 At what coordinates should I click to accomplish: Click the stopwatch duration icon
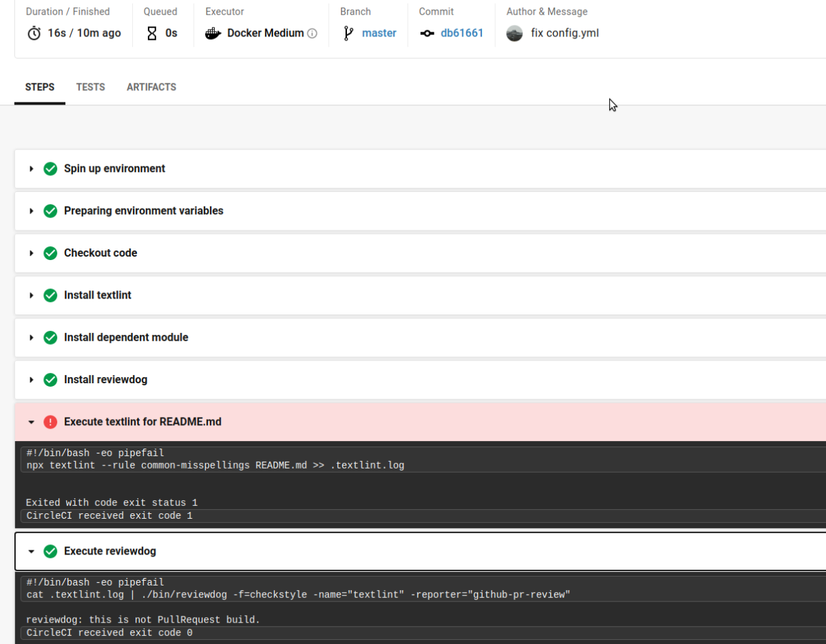click(34, 33)
